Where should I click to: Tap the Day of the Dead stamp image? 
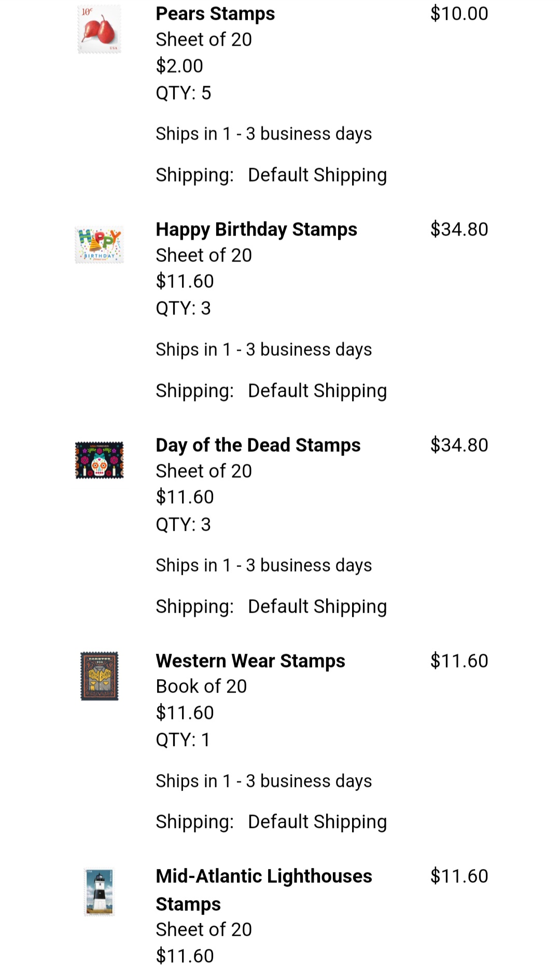[x=99, y=460]
